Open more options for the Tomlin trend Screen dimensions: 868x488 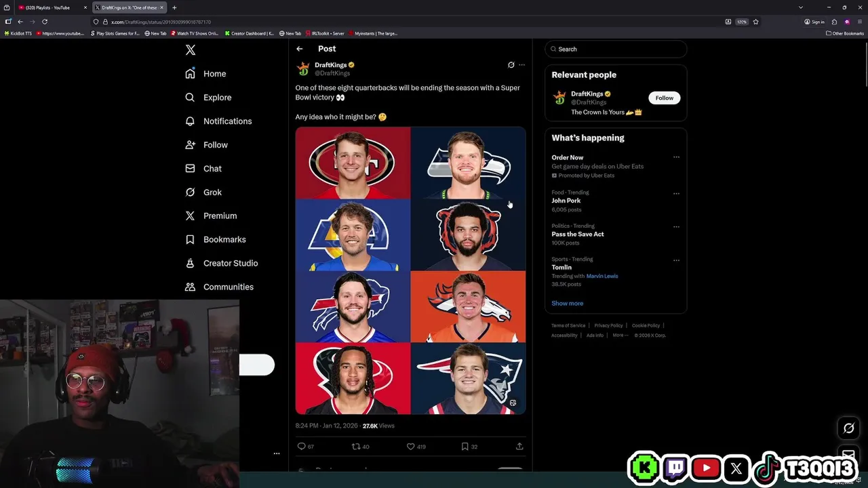(676, 260)
